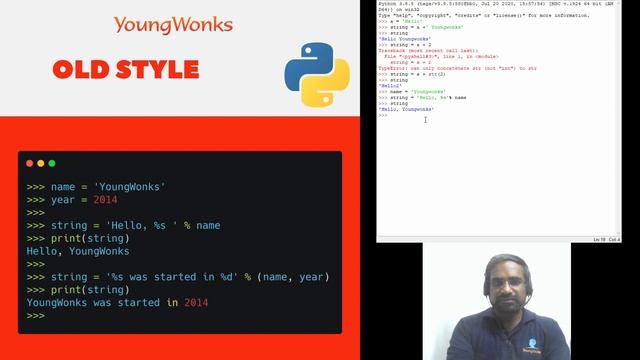The height and width of the screenshot is (360, 640).
Task: Click IDLE output 'Hello, Youngwonks'
Action: pos(406,109)
